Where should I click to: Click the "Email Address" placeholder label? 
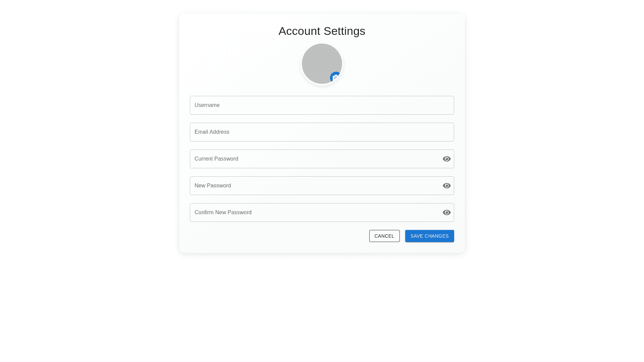(212, 132)
